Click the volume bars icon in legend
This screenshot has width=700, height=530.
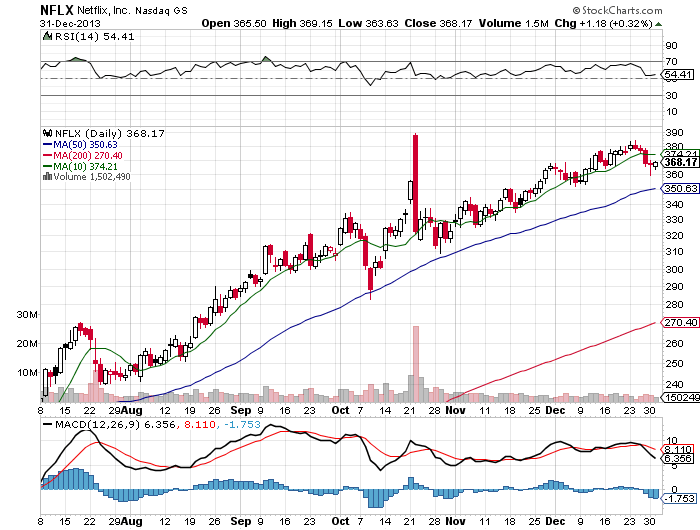pyautogui.click(x=47, y=176)
